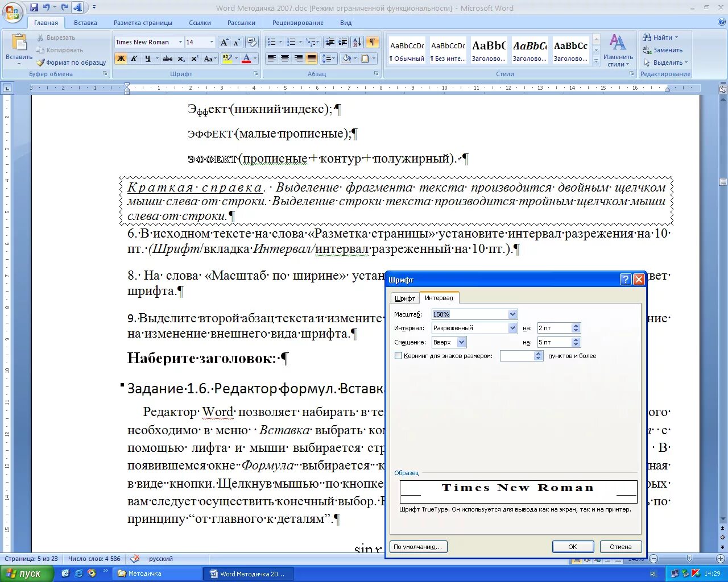
Task: Apply the Обычный style
Action: pyautogui.click(x=407, y=51)
